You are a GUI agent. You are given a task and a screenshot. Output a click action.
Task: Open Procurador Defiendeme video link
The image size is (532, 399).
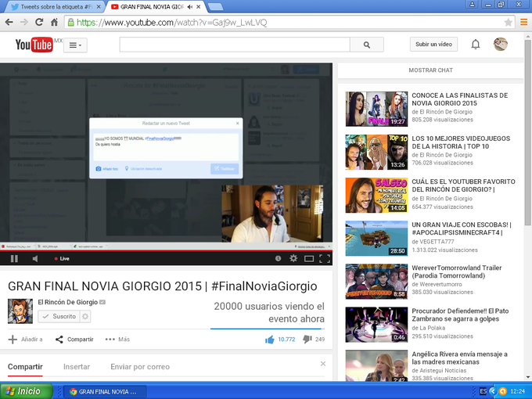(460, 315)
